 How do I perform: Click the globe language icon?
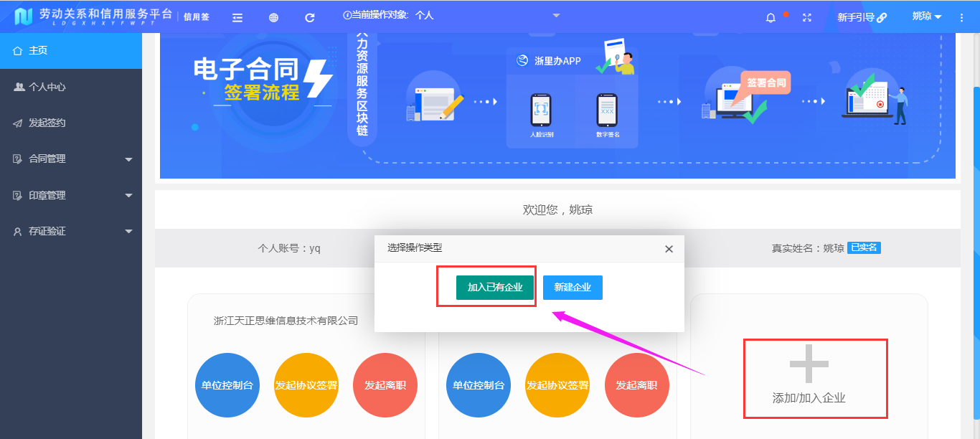(273, 18)
